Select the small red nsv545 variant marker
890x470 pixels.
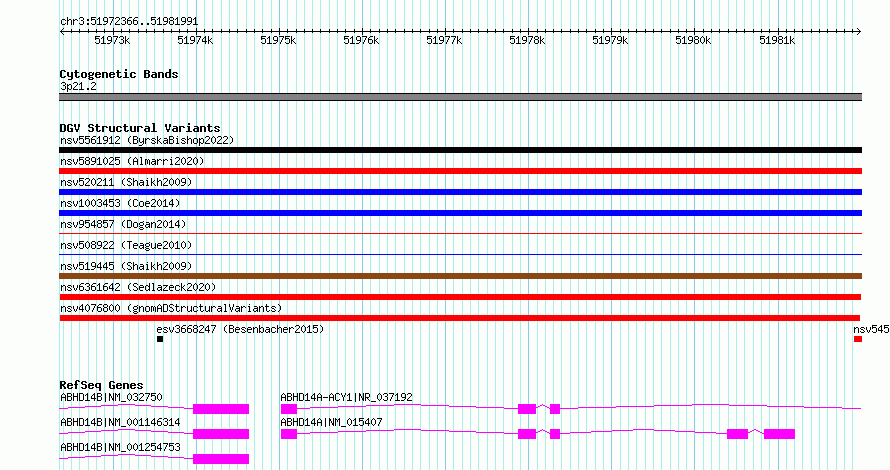[858, 339]
